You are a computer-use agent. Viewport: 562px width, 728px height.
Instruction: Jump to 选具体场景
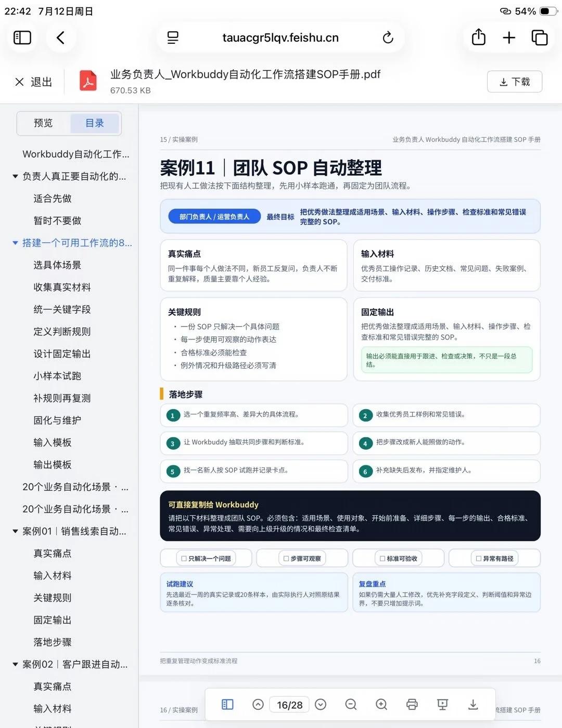[x=57, y=265]
